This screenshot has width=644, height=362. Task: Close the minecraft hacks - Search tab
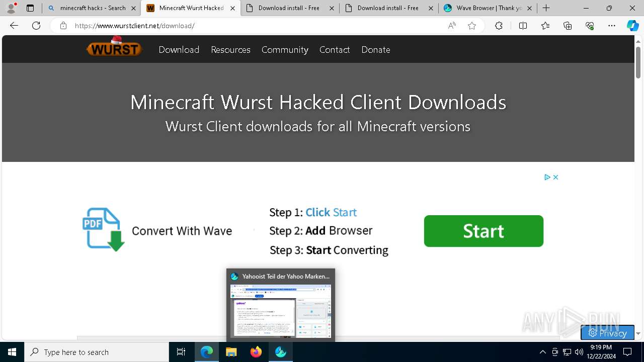133,8
